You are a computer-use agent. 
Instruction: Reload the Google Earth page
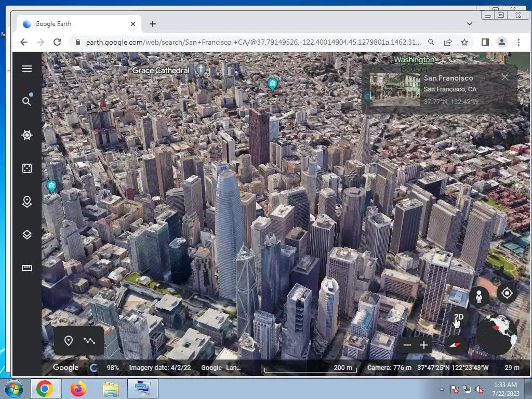(x=57, y=42)
